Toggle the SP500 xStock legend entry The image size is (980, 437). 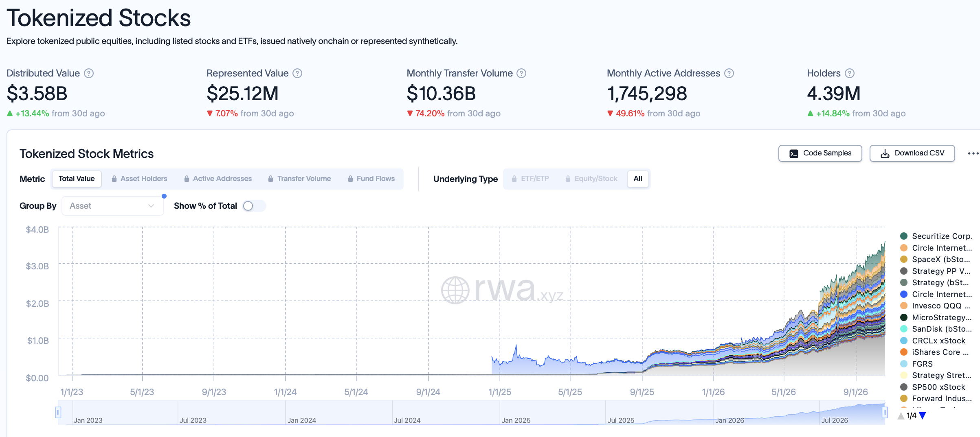[933, 387]
